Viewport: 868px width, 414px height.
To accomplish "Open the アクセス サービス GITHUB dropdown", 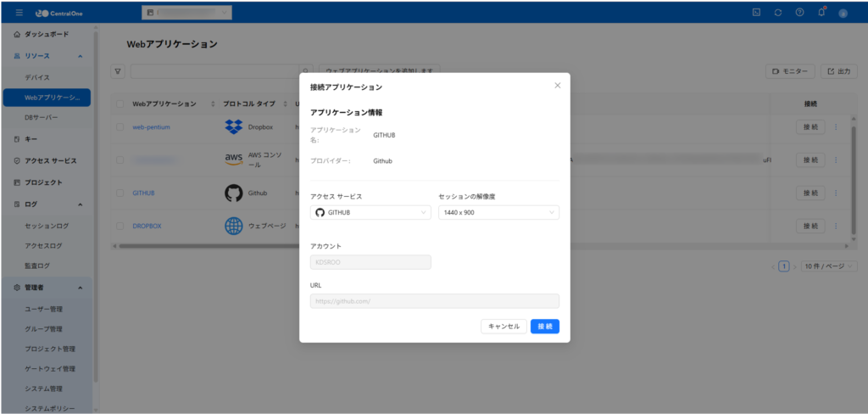I will coord(370,212).
